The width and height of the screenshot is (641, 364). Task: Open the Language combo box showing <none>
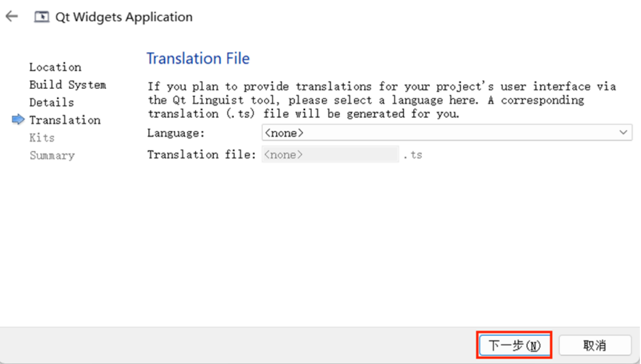point(447,133)
